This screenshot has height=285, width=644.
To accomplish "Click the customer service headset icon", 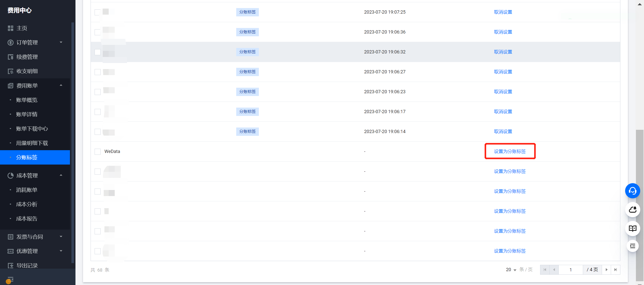I will (x=632, y=191).
